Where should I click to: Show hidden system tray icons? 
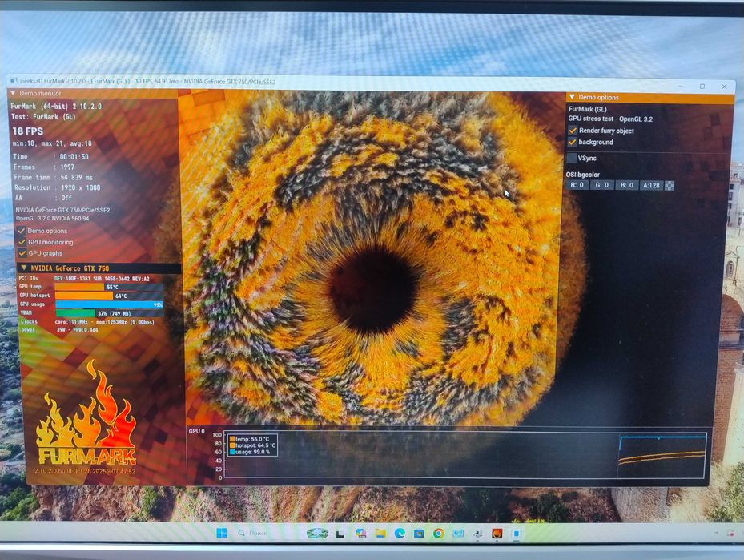pos(715,534)
